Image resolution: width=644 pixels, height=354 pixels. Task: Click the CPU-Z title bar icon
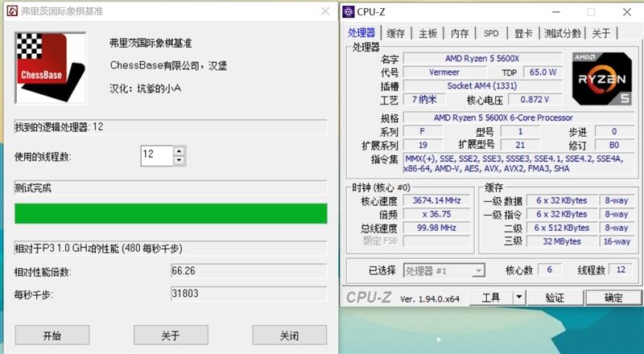349,12
